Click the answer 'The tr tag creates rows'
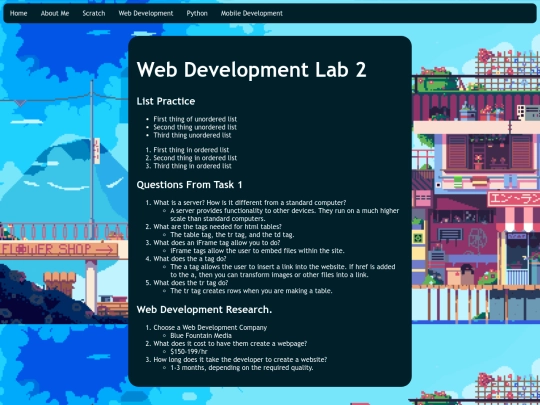This screenshot has width=540, height=405. tap(251, 291)
